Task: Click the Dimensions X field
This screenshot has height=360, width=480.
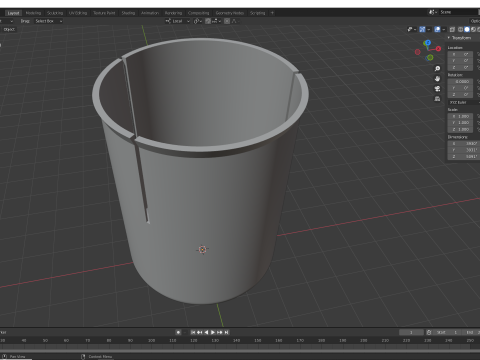Action: [x=463, y=144]
